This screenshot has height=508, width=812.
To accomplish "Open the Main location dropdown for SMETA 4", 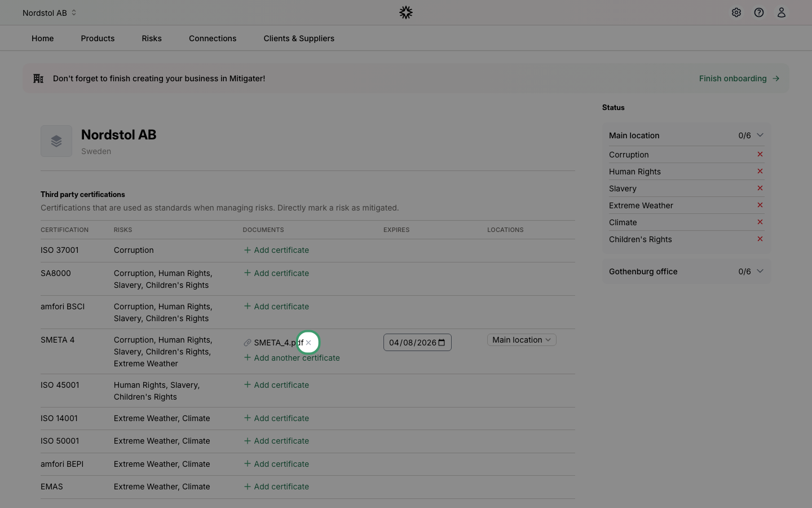I will pyautogui.click(x=522, y=340).
